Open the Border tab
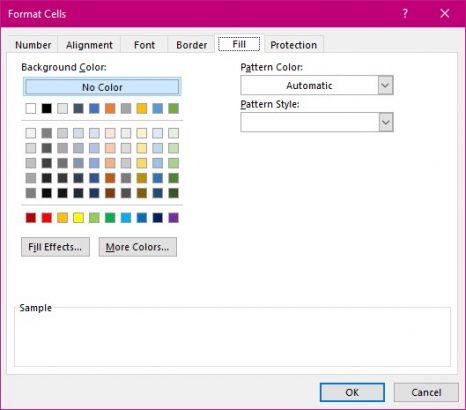 click(x=192, y=45)
